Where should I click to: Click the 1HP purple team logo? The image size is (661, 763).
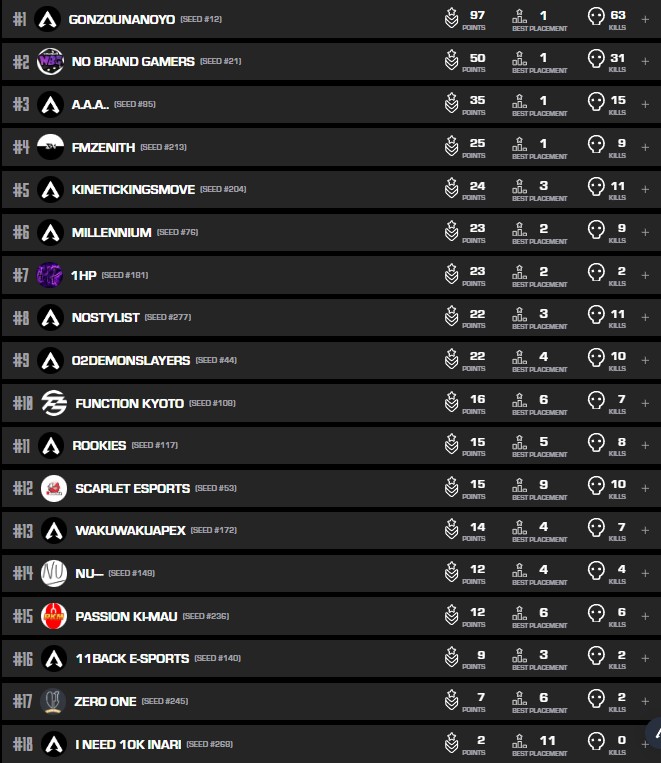coord(49,275)
